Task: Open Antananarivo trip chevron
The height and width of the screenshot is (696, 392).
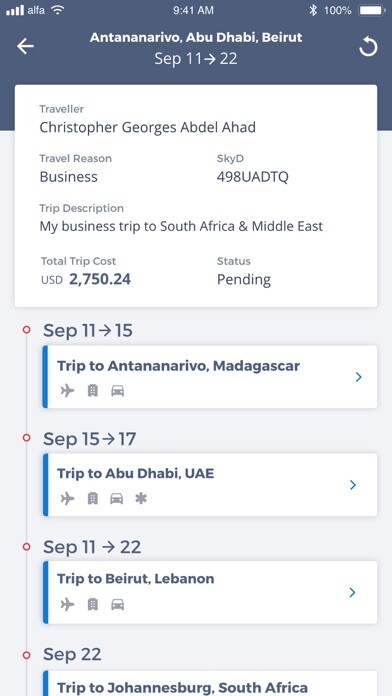Action: 359,377
